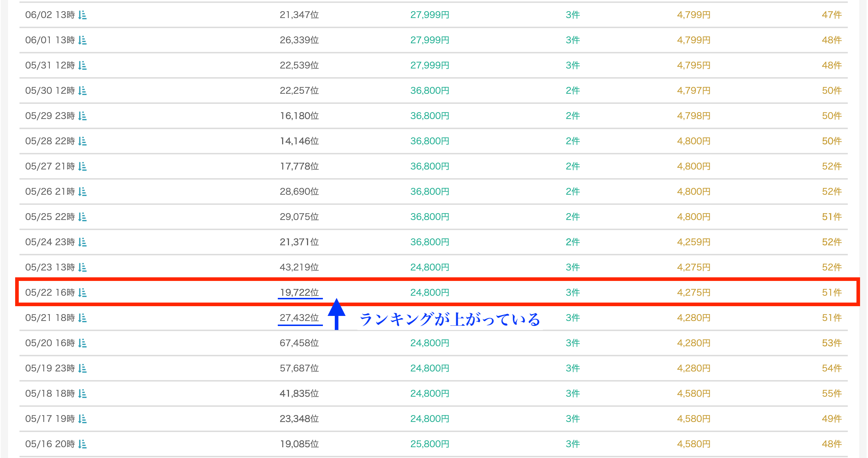Select the 55件 count cell

click(x=832, y=393)
